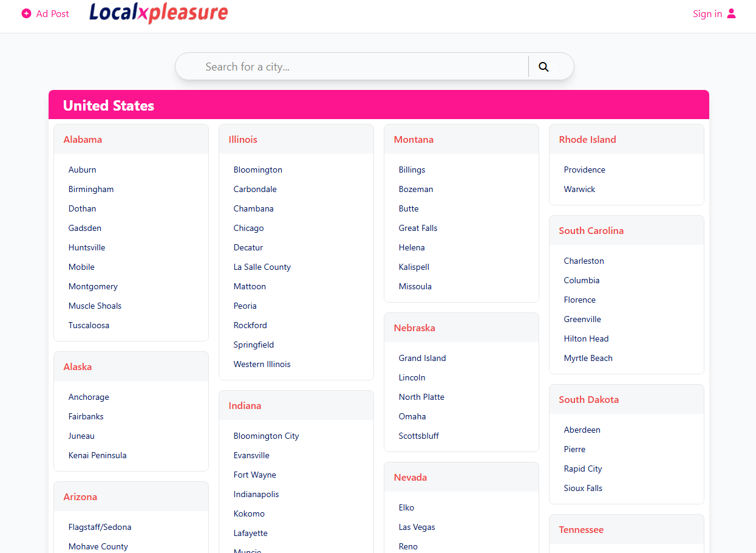This screenshot has width=756, height=553.
Task: Open Scottsbluff link
Action: pos(418,436)
